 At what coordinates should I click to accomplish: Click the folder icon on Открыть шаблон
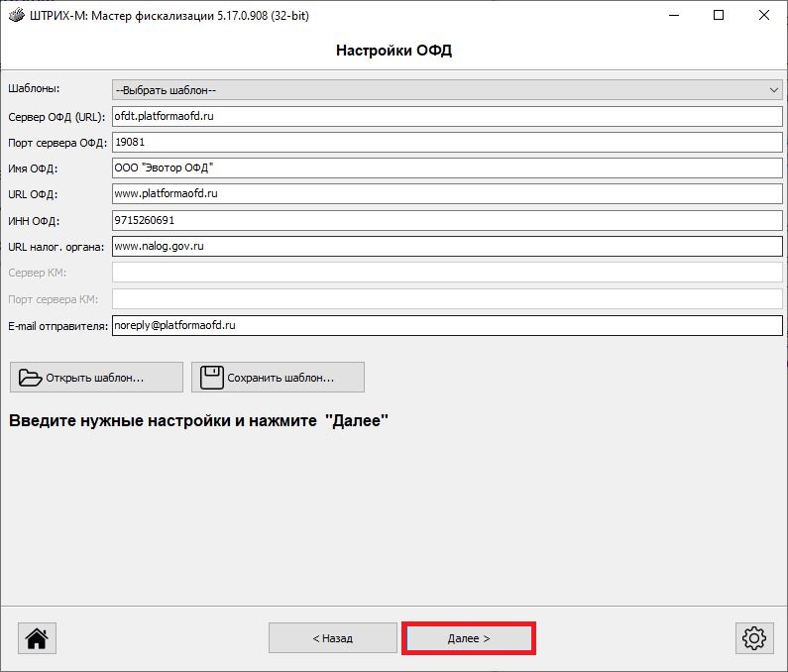[x=31, y=378]
